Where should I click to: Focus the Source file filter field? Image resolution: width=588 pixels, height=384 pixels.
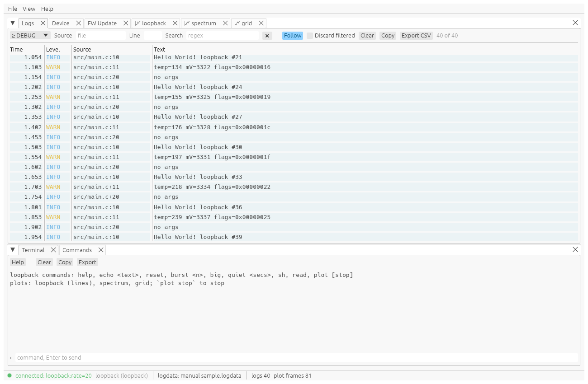click(x=100, y=36)
